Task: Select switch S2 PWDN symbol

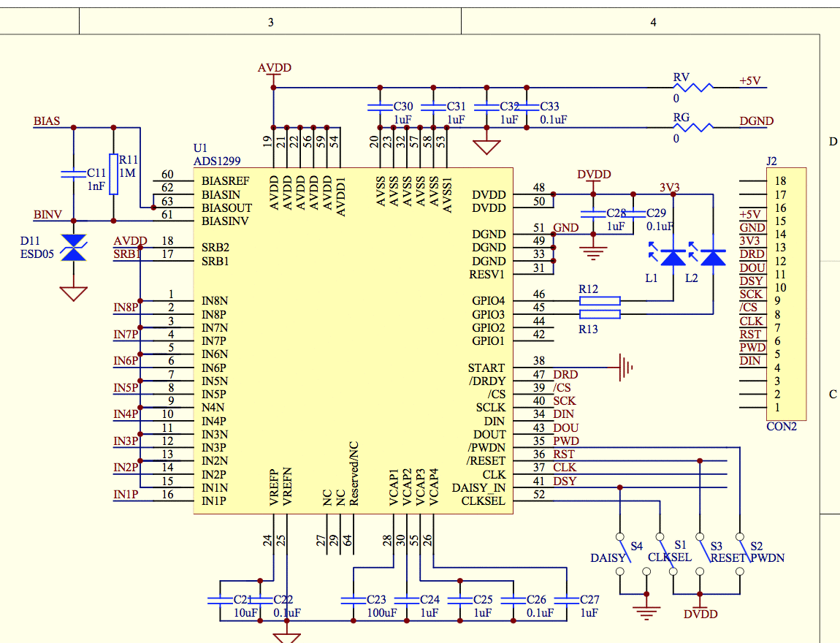Action: [x=743, y=554]
